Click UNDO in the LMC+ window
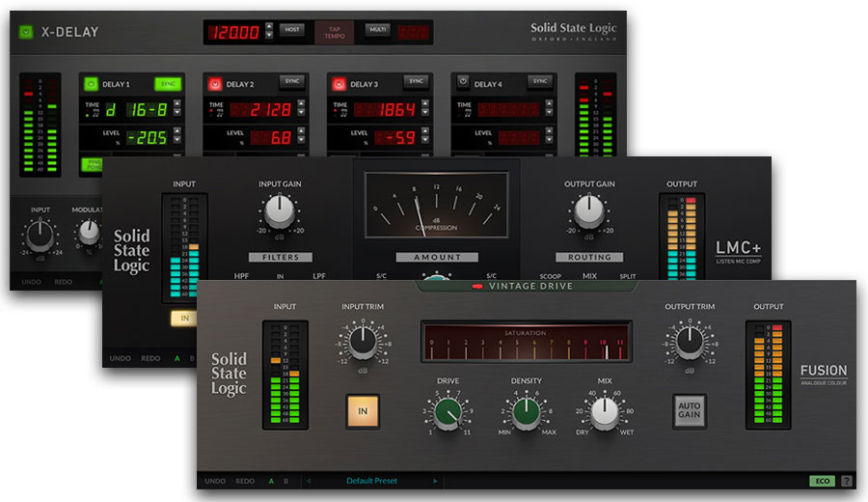 point(121,358)
